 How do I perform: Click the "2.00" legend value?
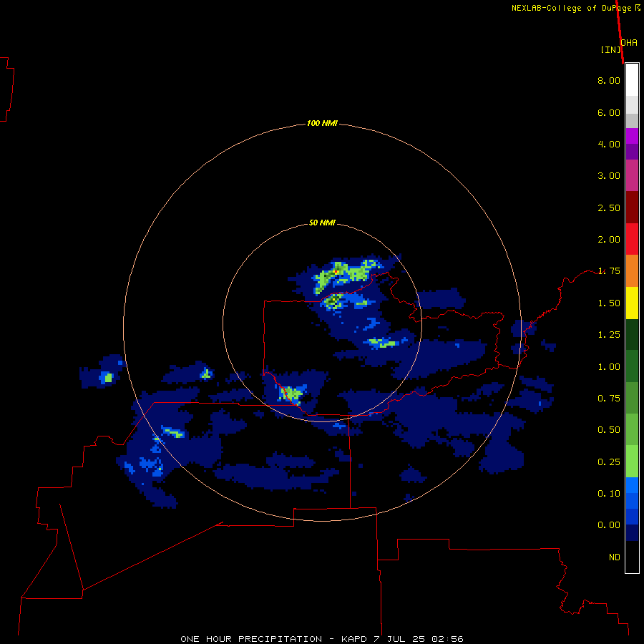coord(609,240)
